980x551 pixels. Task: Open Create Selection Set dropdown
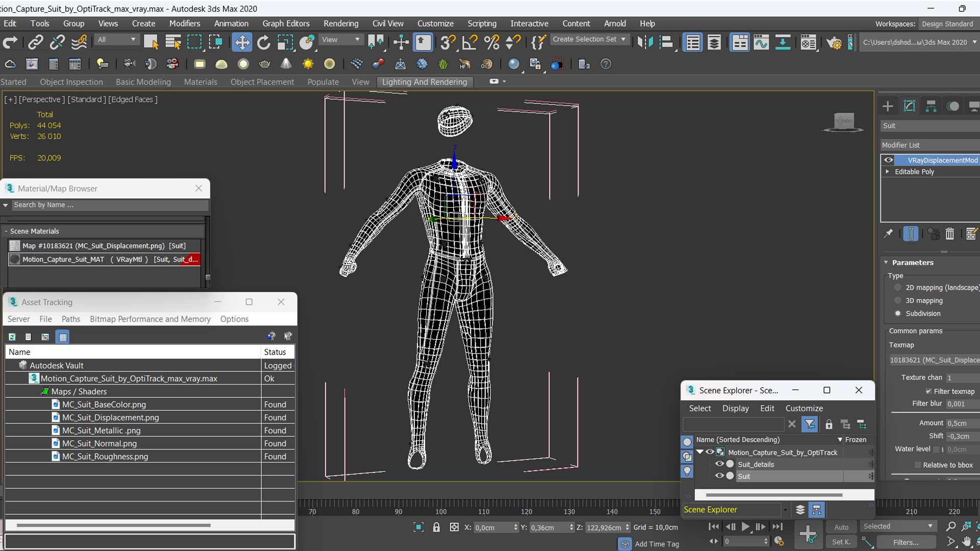(x=589, y=39)
